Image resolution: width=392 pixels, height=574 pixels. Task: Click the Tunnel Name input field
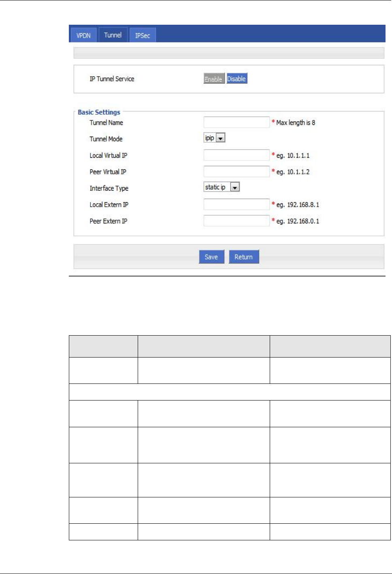click(x=236, y=122)
